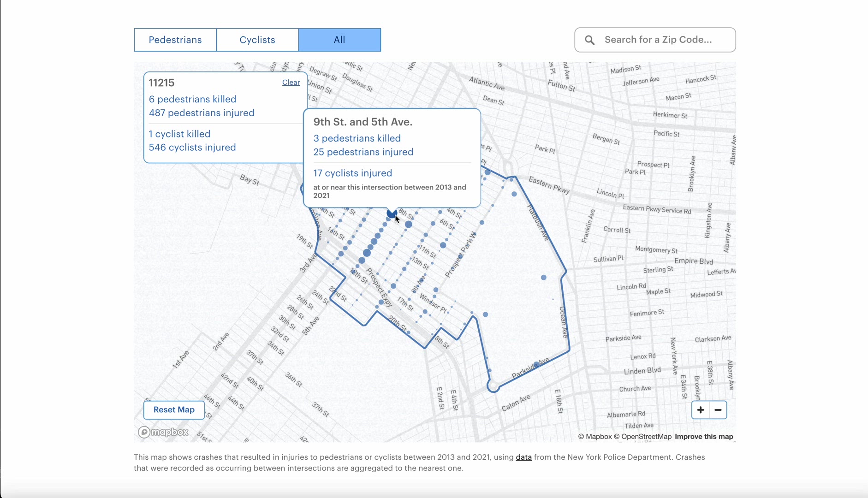Click the large crash dot right of 8th St label
This screenshot has height=498, width=868.
pyautogui.click(x=409, y=225)
